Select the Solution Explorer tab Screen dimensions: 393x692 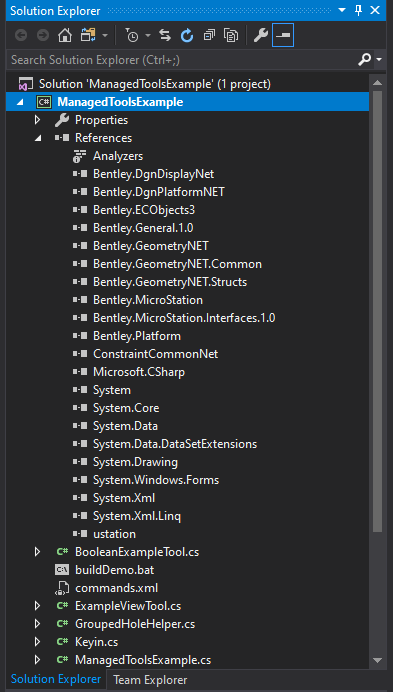56,680
